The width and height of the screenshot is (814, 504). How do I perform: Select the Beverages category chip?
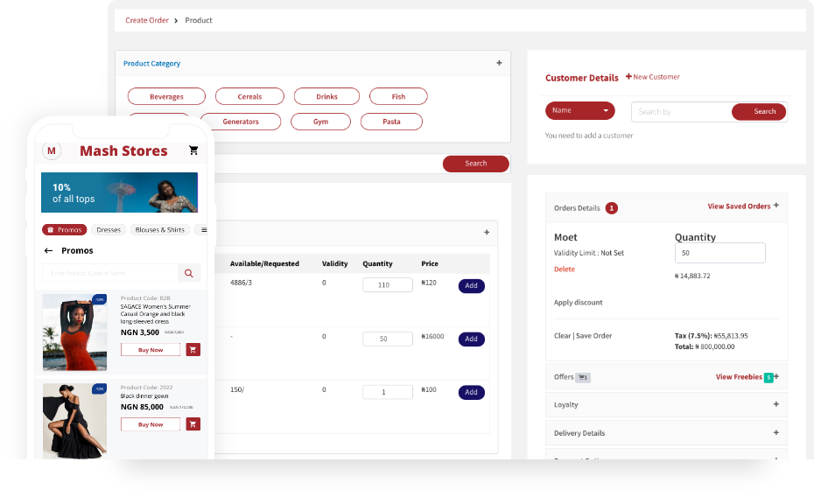pos(166,96)
